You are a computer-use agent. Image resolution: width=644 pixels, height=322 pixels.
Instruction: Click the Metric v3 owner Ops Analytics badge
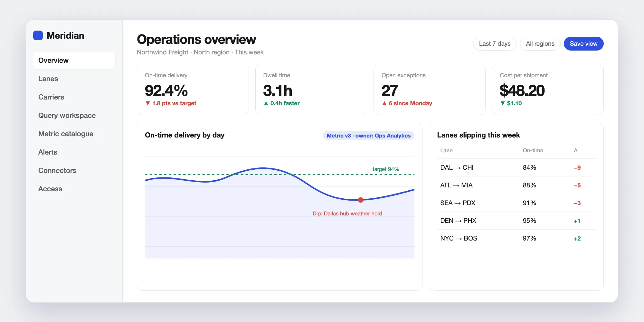coord(368,136)
